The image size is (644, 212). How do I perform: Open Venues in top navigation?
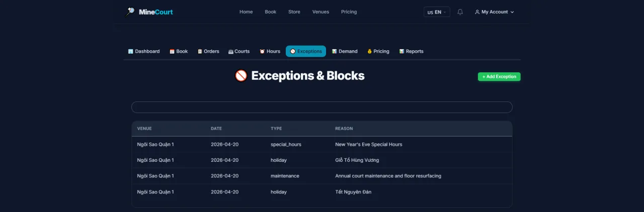[x=320, y=12]
